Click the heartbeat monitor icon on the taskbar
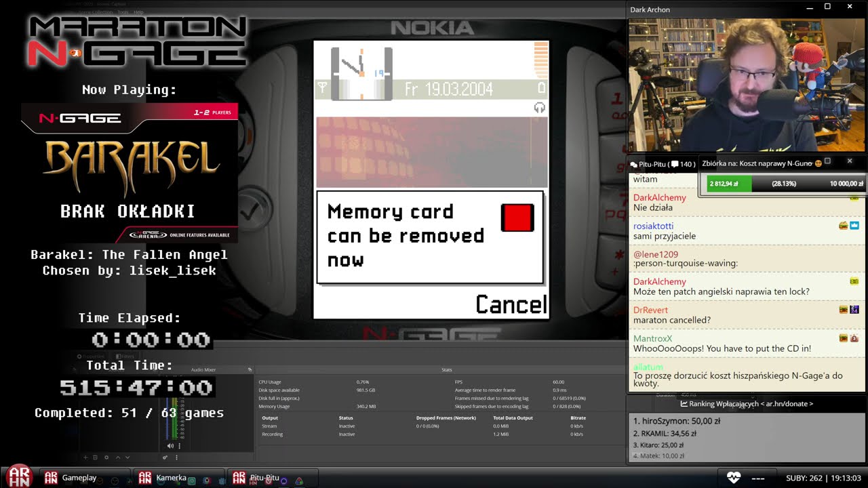The image size is (868, 488). tap(734, 478)
